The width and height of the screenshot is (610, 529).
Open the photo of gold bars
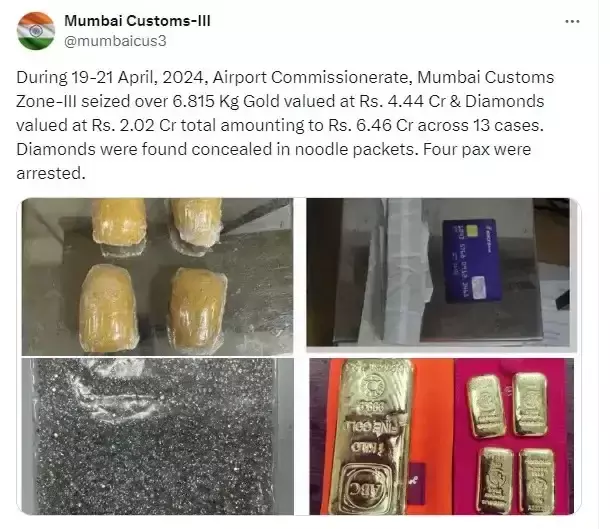[x=442, y=436]
